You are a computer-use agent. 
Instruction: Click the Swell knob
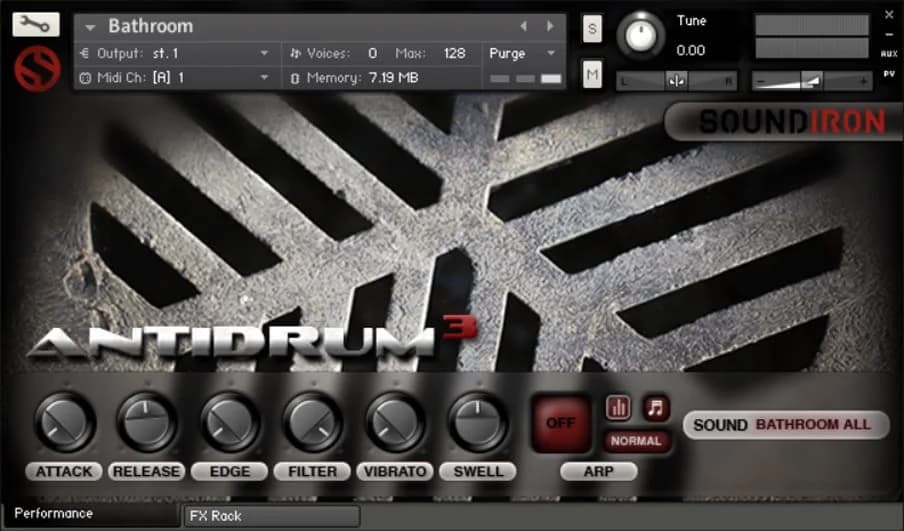click(478, 422)
